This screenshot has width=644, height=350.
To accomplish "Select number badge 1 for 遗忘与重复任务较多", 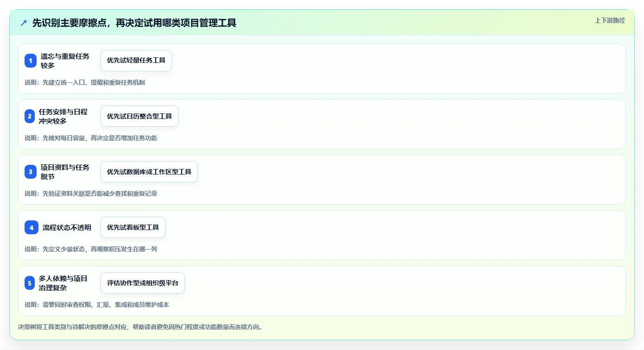I will coord(31,61).
